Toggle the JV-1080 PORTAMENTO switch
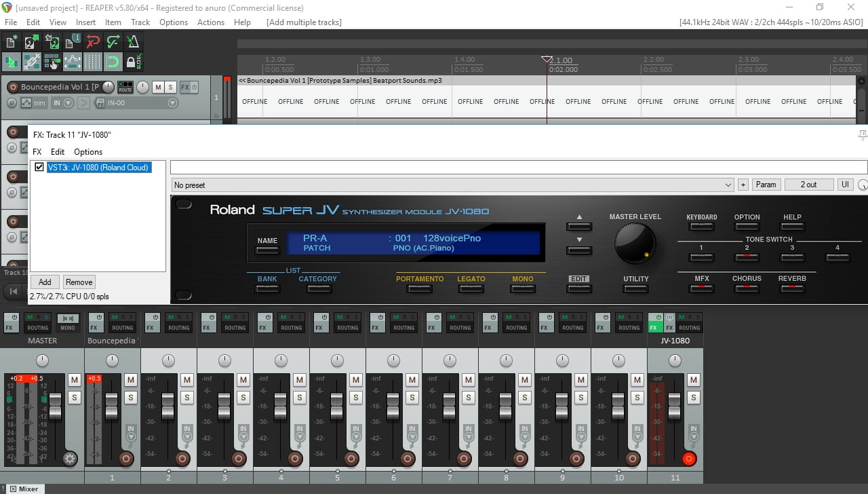Viewport: 868px width, 494px height. click(x=420, y=288)
